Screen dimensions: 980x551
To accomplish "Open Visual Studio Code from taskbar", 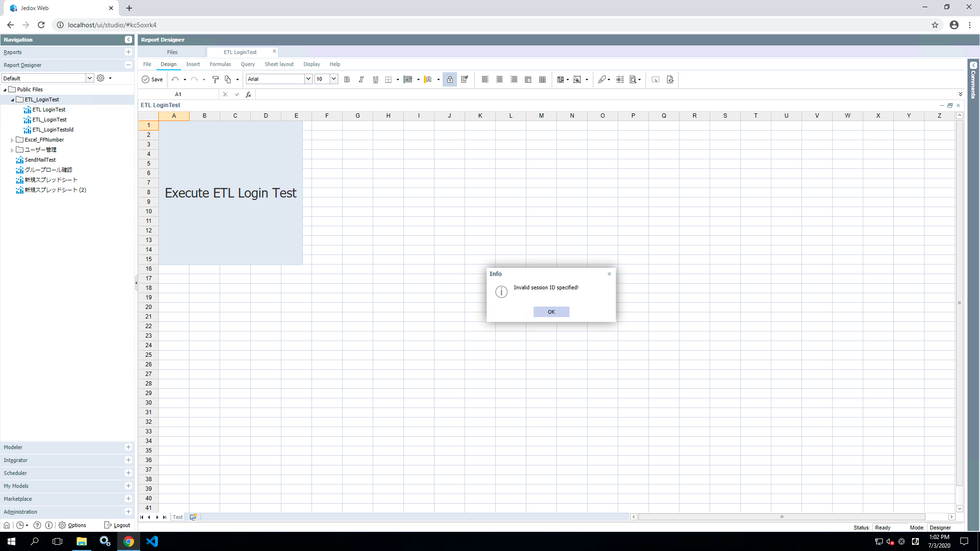I will (x=152, y=541).
